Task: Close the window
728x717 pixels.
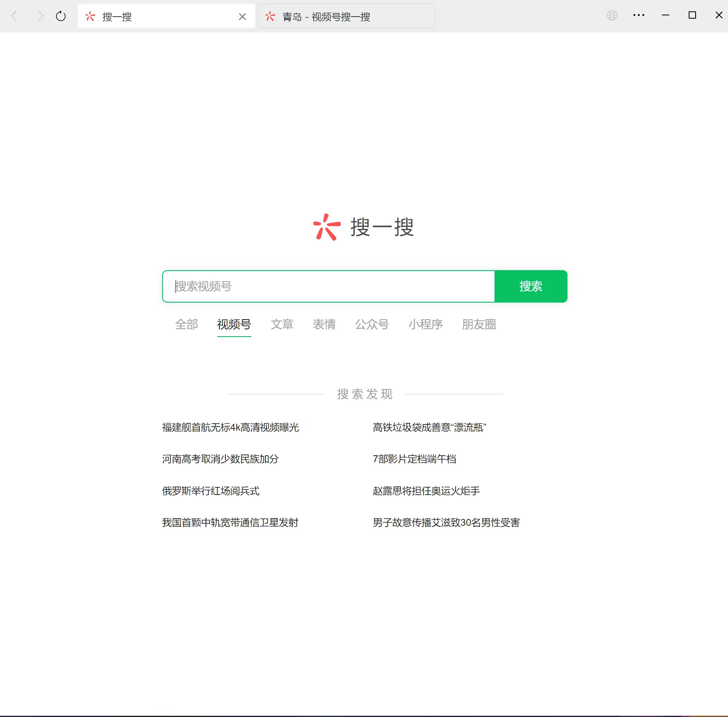Action: (719, 15)
